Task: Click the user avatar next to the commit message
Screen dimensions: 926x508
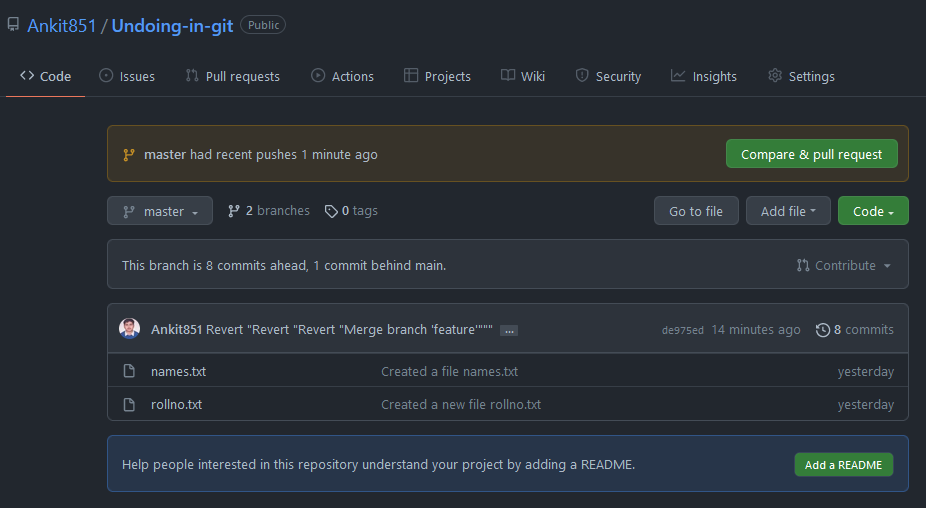Action: tap(130, 329)
